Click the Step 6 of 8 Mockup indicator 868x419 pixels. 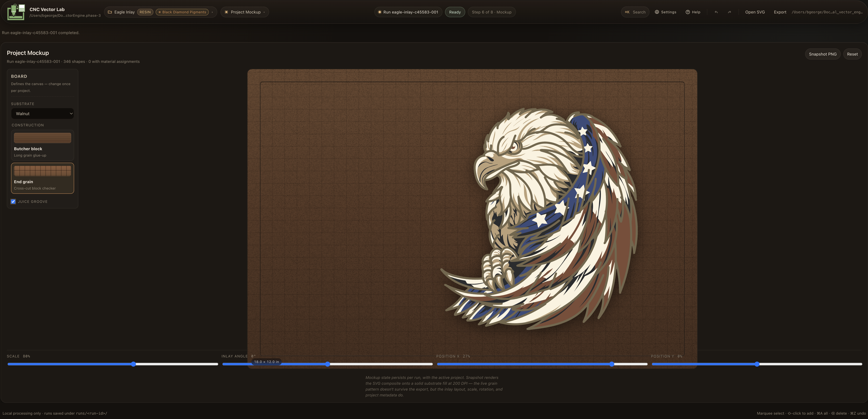(x=492, y=12)
